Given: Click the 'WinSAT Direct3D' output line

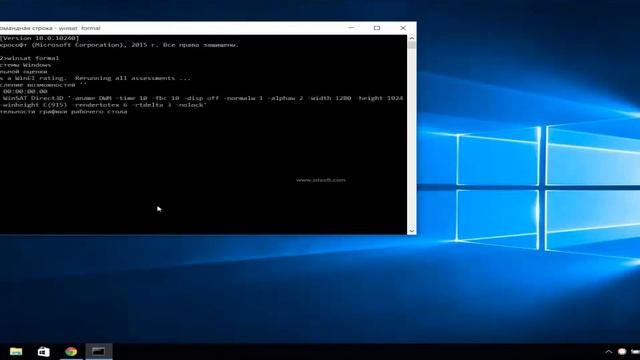Looking at the screenshot, I should pos(203,98).
